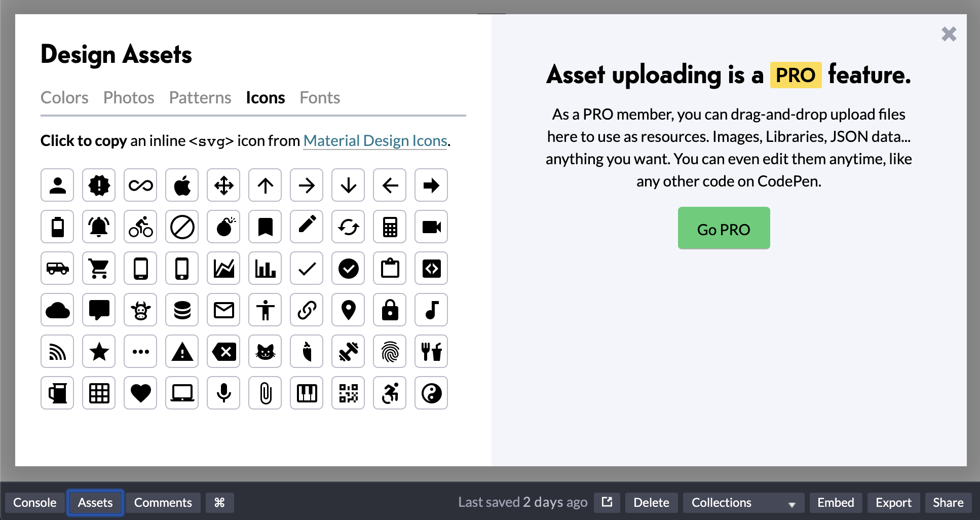Copy the person account SVG icon
The width and height of the screenshot is (980, 520).
pos(57,185)
